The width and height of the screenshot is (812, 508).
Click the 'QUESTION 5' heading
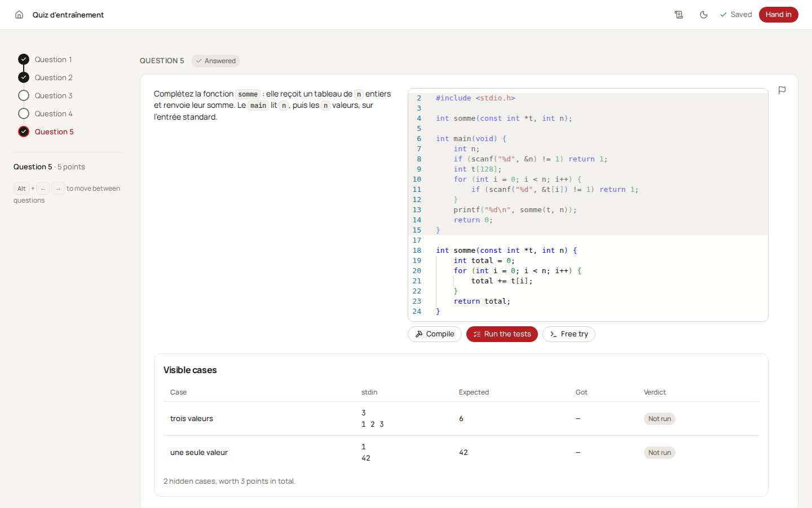pos(162,61)
